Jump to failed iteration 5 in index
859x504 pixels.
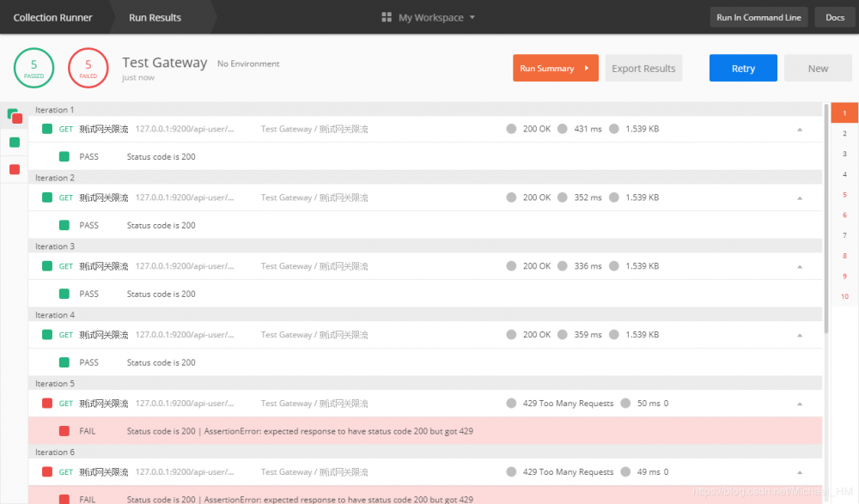pyautogui.click(x=844, y=195)
